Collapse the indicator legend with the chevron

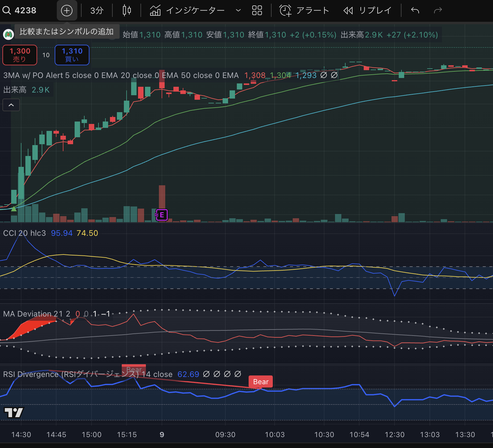point(11,105)
